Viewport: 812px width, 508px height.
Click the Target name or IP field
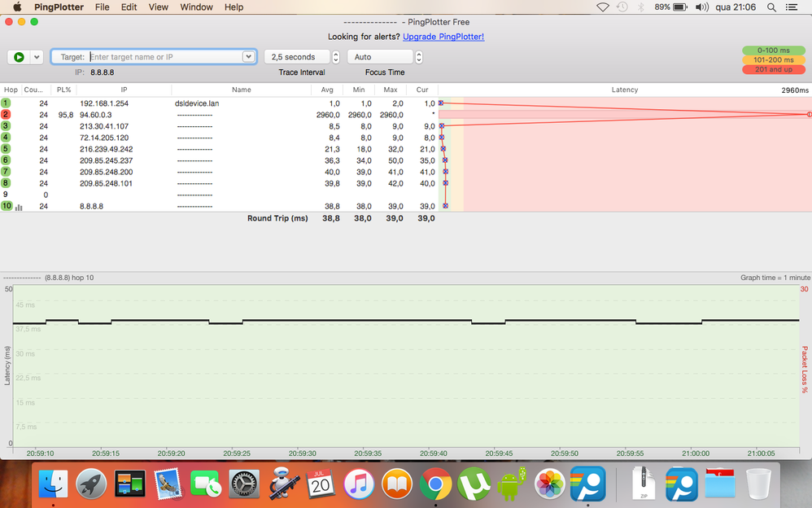click(x=163, y=57)
